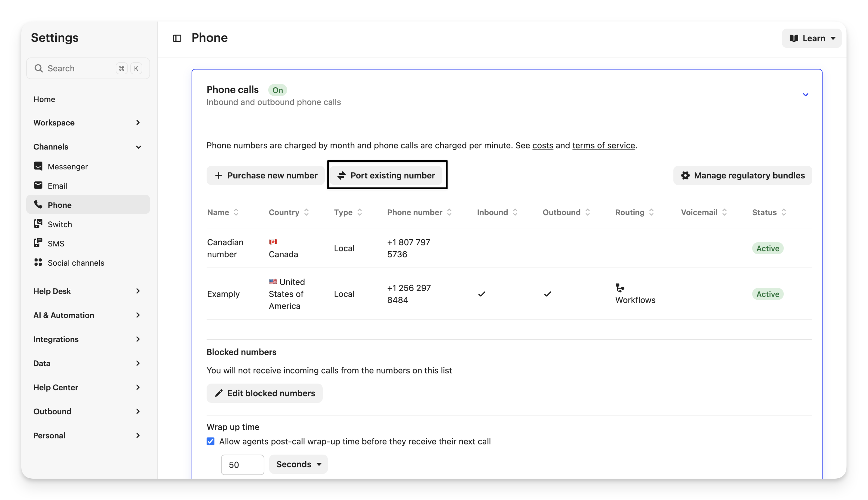Click the Purchase new number button
The image size is (868, 500).
point(266,175)
